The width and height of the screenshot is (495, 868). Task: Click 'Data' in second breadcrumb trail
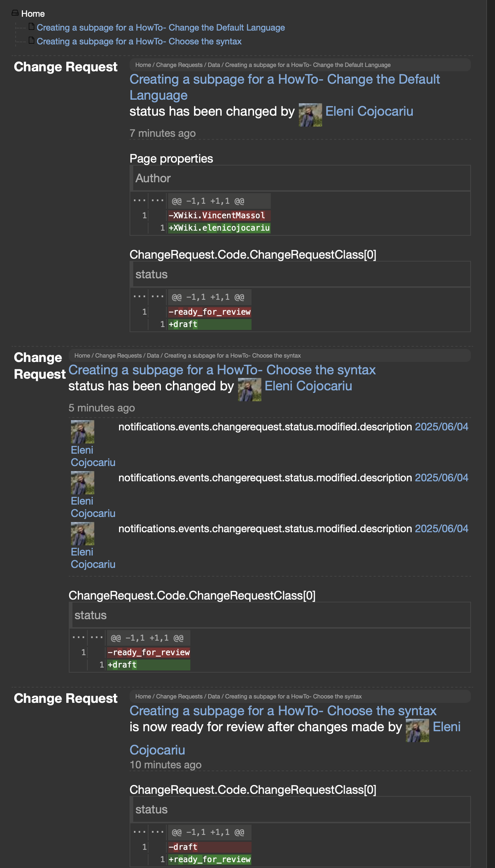(x=153, y=355)
